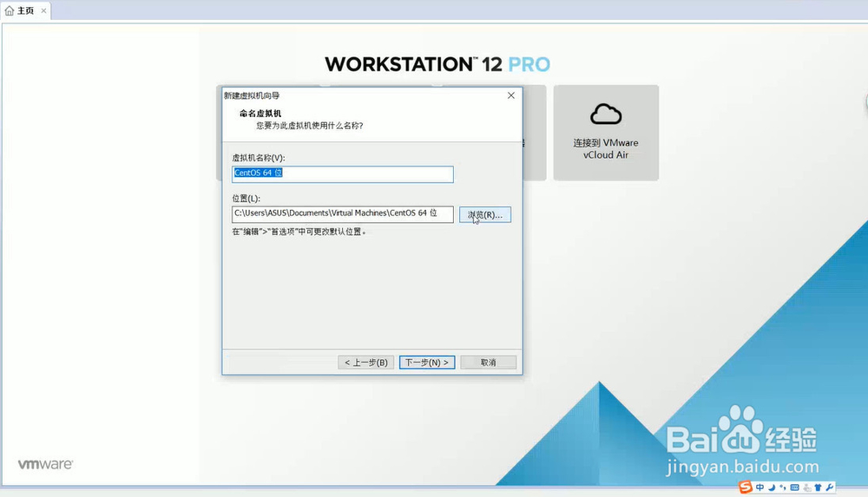Open Sogou toolbox wrench icon

[x=829, y=487]
